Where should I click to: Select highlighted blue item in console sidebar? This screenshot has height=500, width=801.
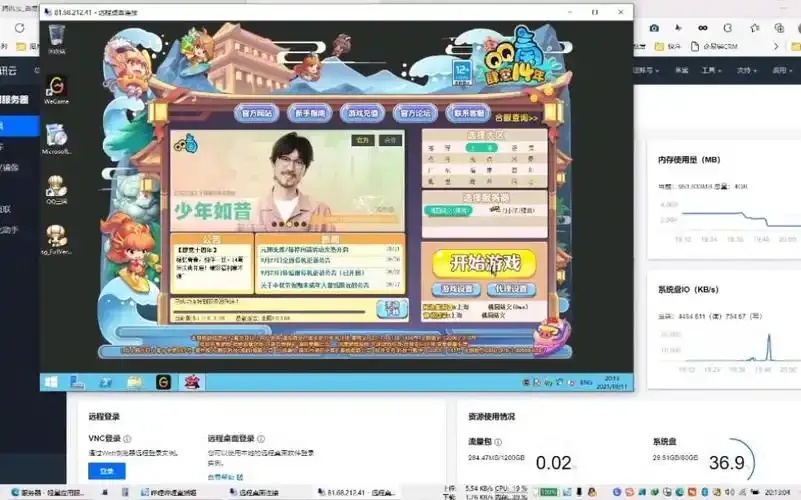[x=19, y=126]
